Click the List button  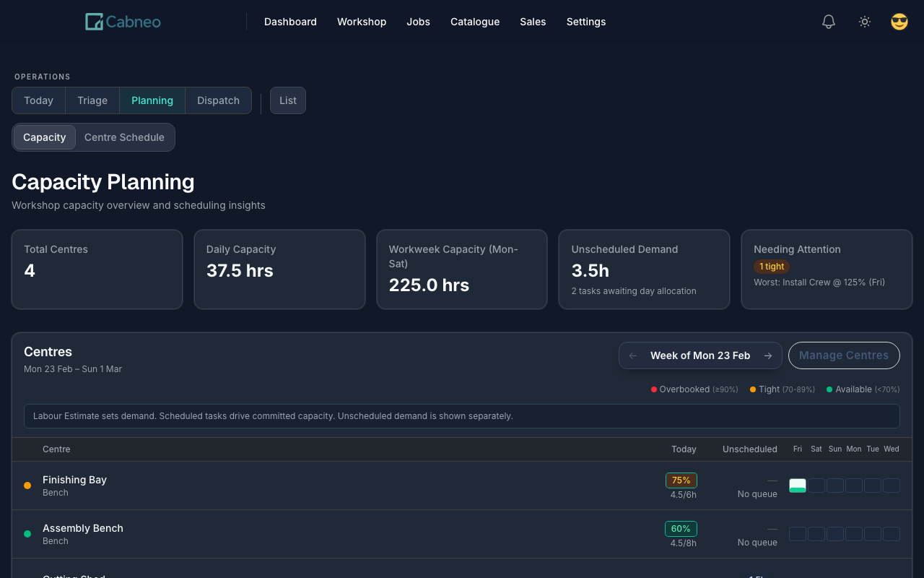288,100
